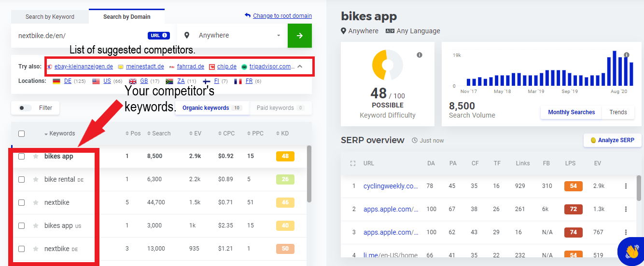Click SERP overview expand fullscreen icon

tap(353, 163)
